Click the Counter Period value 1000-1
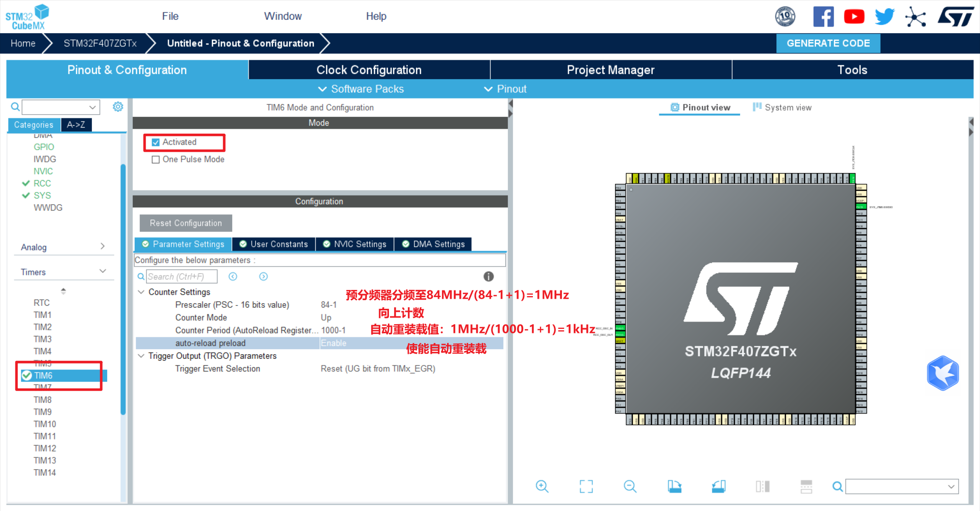Image resolution: width=980 pixels, height=511 pixels. pos(333,330)
